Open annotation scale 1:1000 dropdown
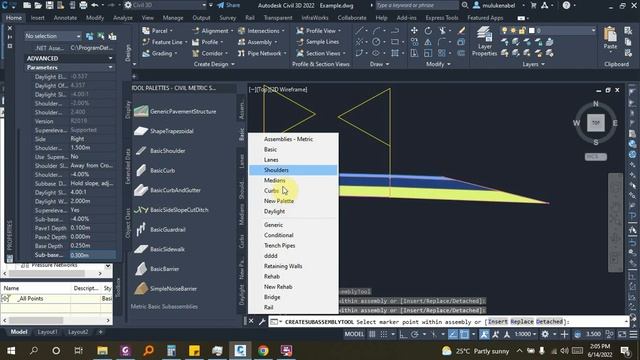The height and width of the screenshot is (360, 640). click(525, 334)
